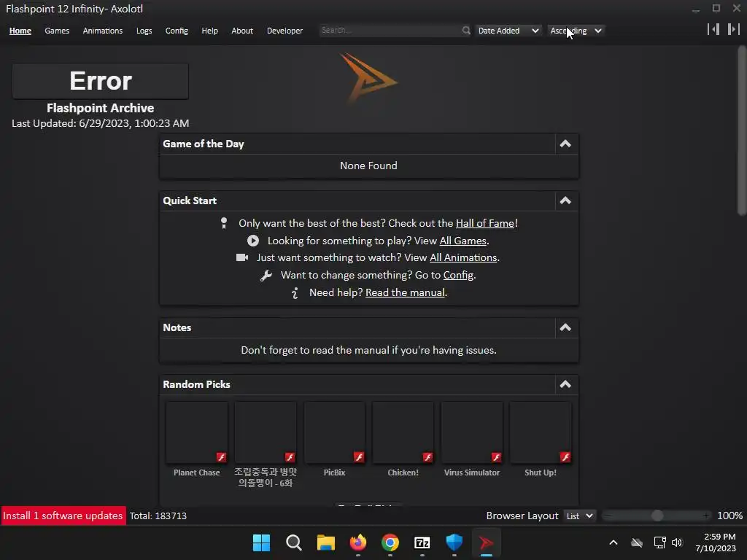The width and height of the screenshot is (747, 560).
Task: Open Windows Start menu
Action: pos(261,542)
